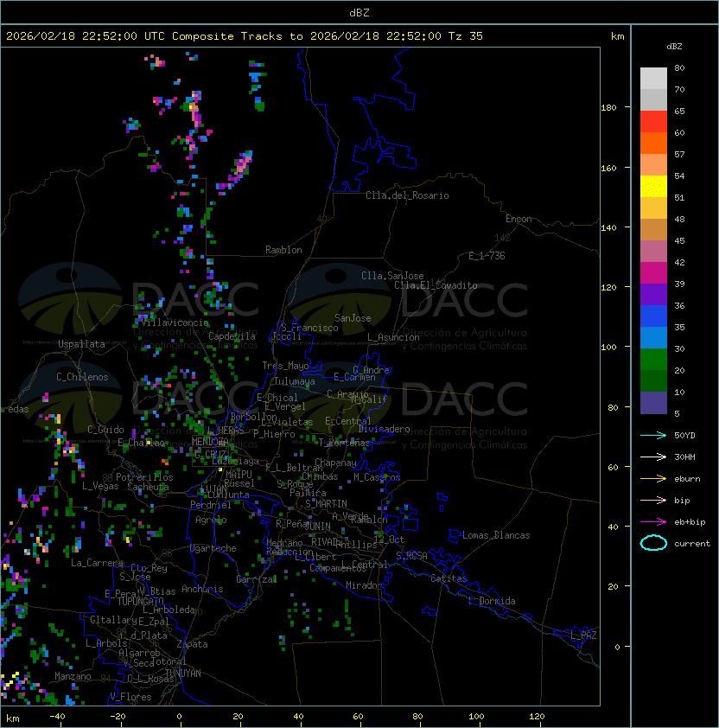719x728 pixels.
Task: Select the red 65 dBZ legend swatch
Action: click(x=653, y=121)
